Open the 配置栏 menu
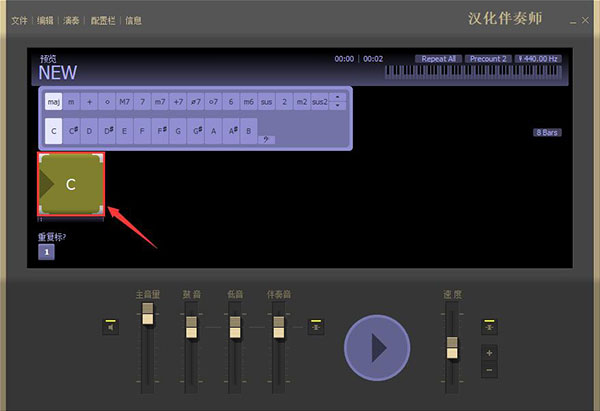The height and width of the screenshot is (411, 600). (103, 21)
